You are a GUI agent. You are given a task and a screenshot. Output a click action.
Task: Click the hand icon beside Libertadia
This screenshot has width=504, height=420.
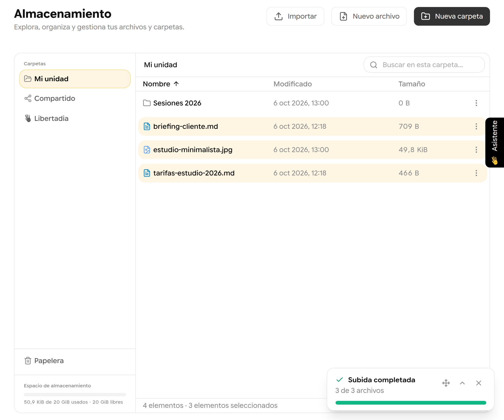tap(28, 118)
